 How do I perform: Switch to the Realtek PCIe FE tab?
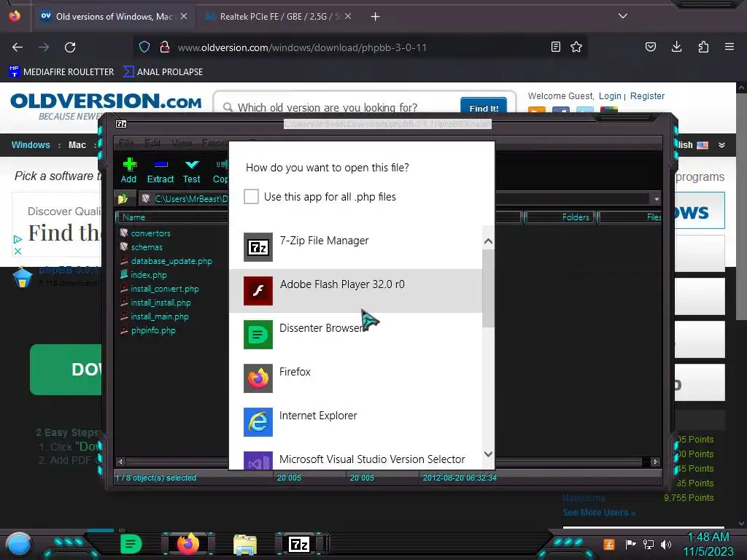click(279, 17)
